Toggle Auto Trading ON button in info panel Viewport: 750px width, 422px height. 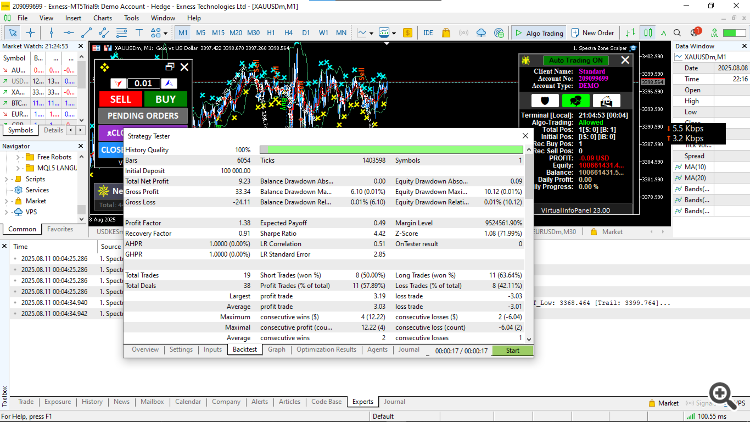575,60
